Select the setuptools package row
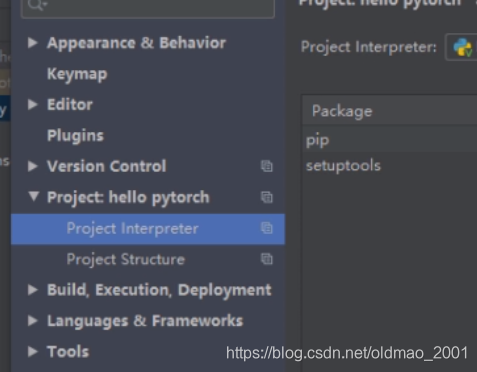 390,166
